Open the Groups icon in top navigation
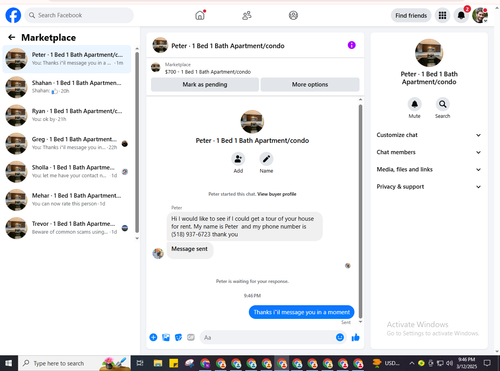500x371 pixels. [x=293, y=15]
